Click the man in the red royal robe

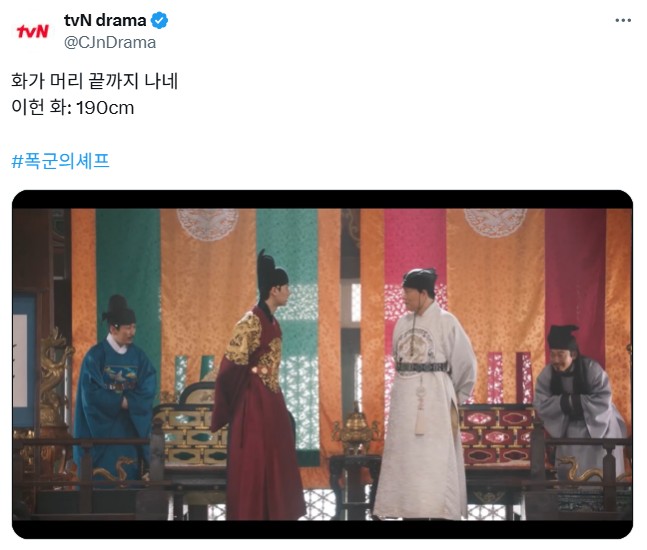point(260,388)
